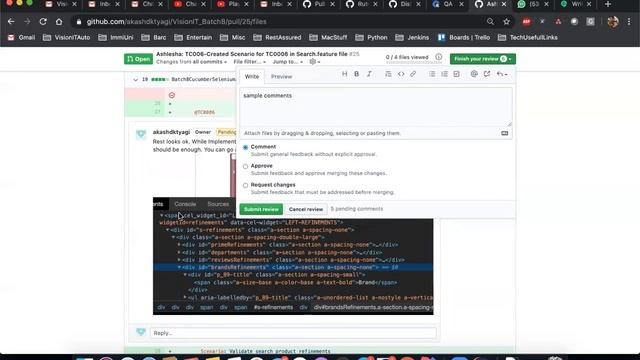Open the Jenkins bookmarks folder

point(412,38)
